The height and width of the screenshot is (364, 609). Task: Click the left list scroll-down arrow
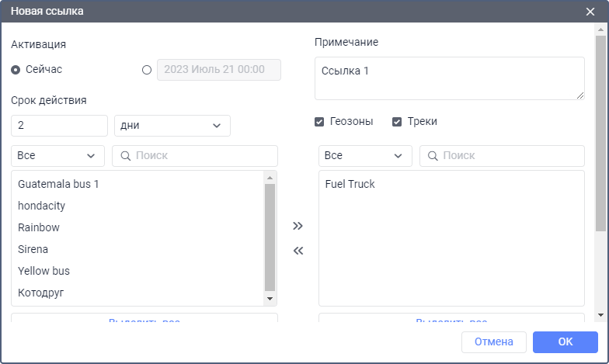point(270,299)
